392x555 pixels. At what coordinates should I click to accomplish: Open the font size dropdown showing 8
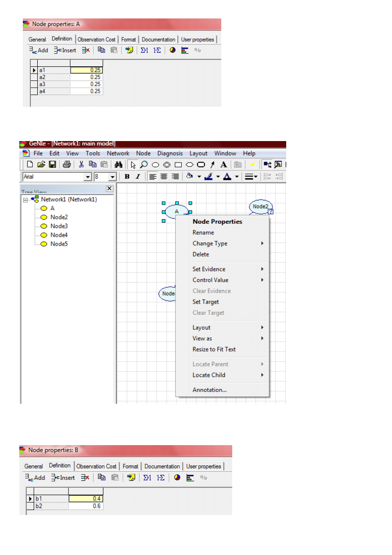(112, 177)
